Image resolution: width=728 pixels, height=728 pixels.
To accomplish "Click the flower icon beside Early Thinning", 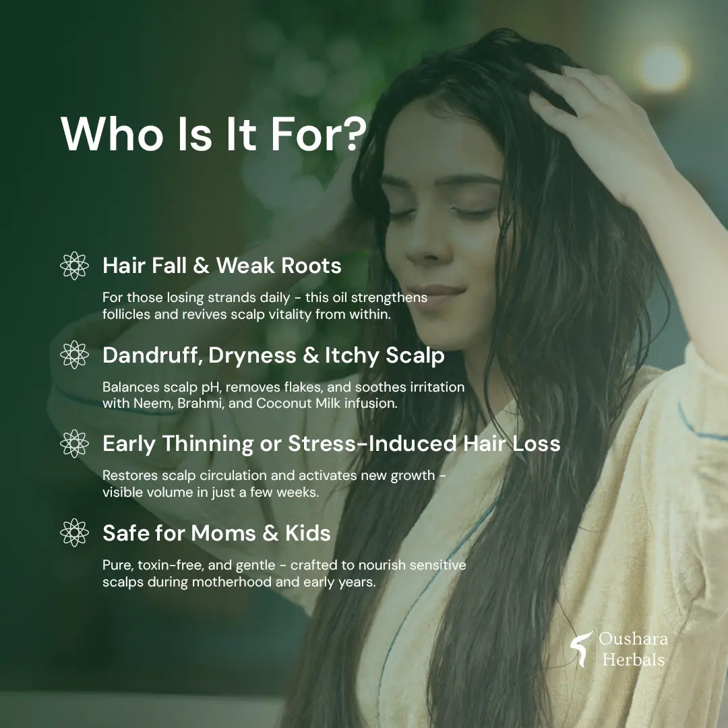I will [x=74, y=444].
